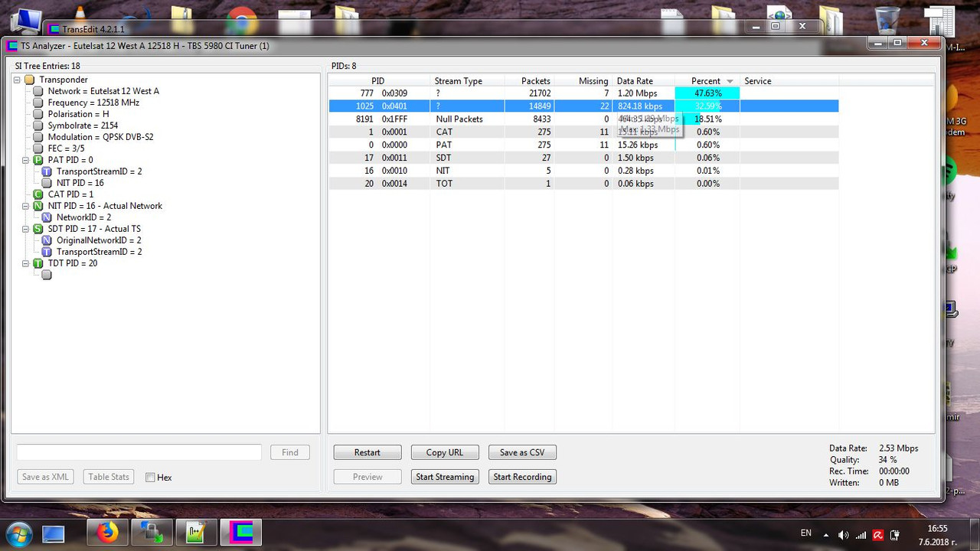The width and height of the screenshot is (980, 551).
Task: Click the gray icon beside Polarisation = H
Action: tap(38, 114)
